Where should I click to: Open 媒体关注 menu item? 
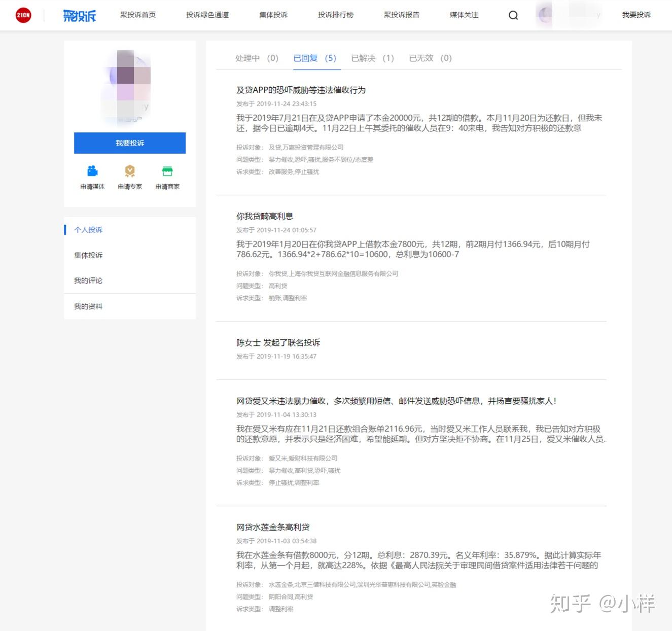(464, 15)
